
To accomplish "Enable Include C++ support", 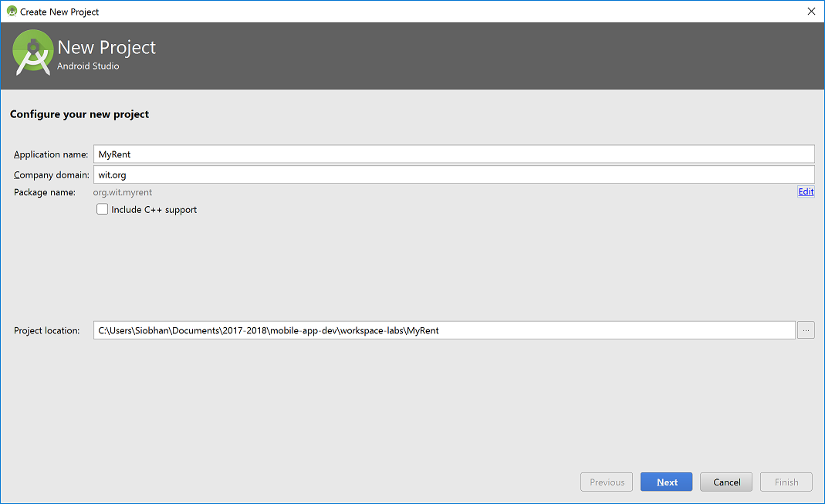I will (102, 209).
